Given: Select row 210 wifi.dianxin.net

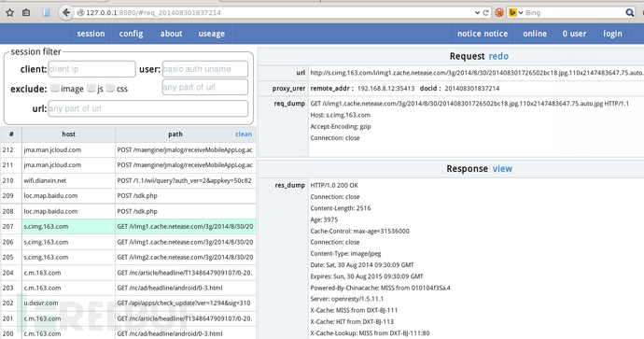Looking at the screenshot, I should 128,180.
